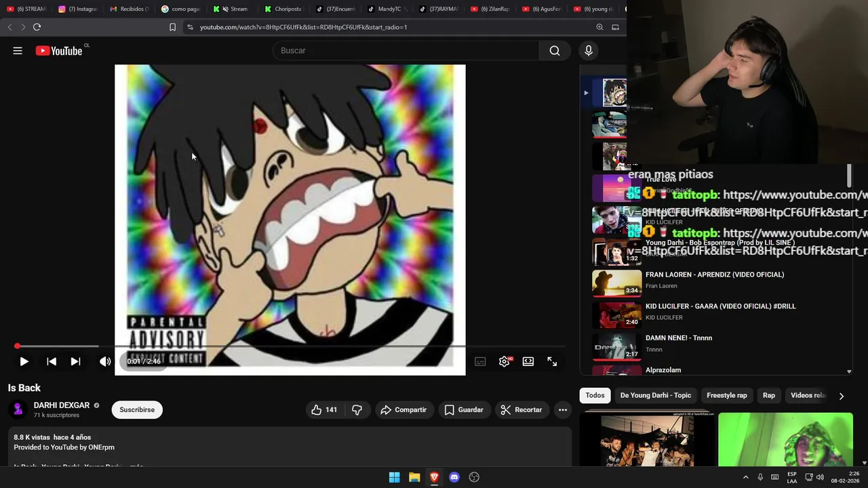
Task: Open taskbar volume control
Action: (x=820, y=477)
